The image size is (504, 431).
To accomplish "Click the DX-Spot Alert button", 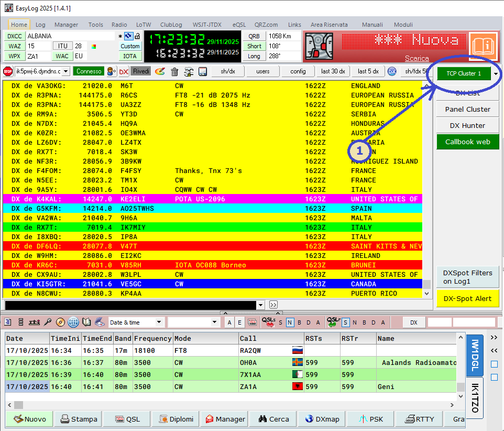I will coord(468,298).
